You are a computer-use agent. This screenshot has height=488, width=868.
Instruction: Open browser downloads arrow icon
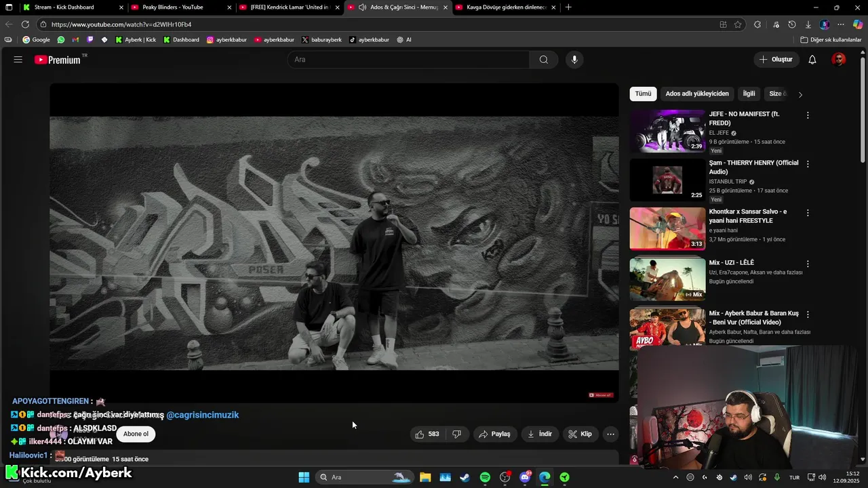point(807,24)
